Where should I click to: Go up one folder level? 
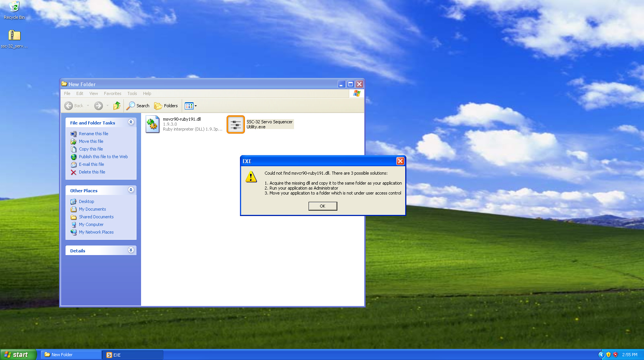tap(117, 106)
